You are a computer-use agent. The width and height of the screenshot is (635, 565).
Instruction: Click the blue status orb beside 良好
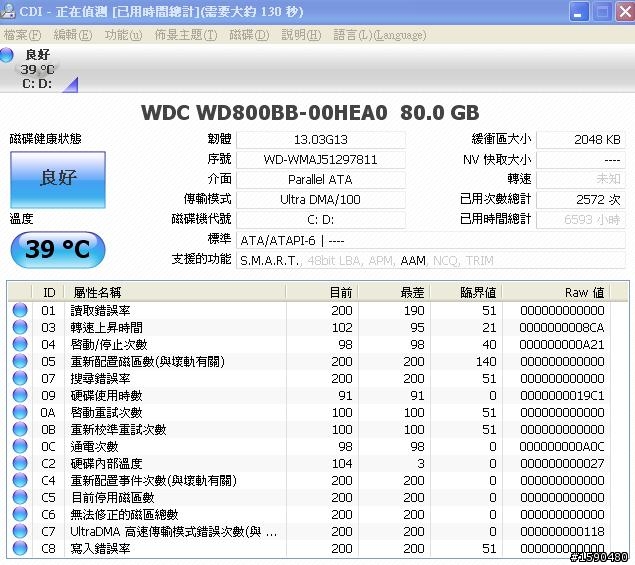tap(7, 55)
